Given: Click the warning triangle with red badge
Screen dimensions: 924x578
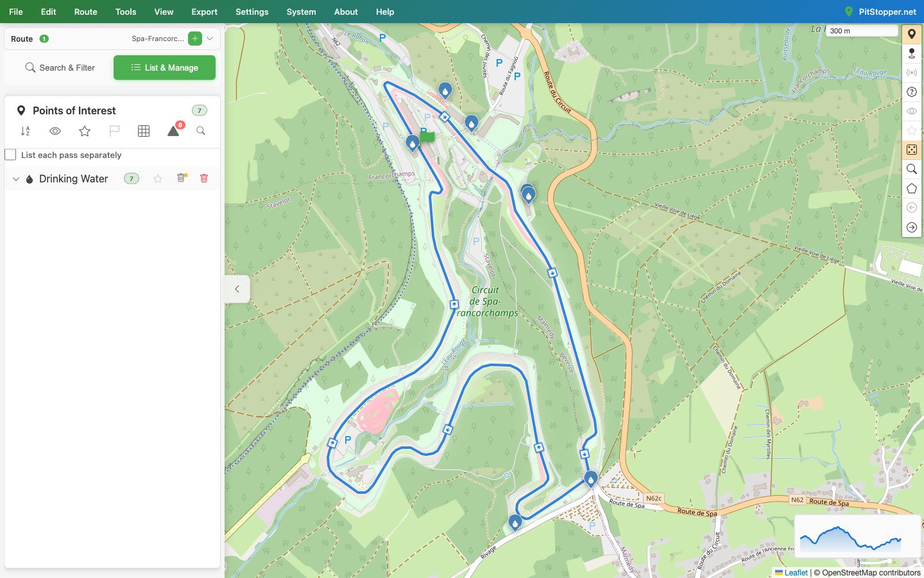Looking at the screenshot, I should [175, 130].
